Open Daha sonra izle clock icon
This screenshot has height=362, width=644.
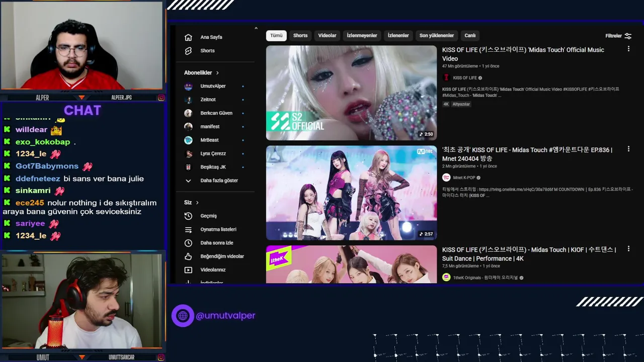coord(188,243)
